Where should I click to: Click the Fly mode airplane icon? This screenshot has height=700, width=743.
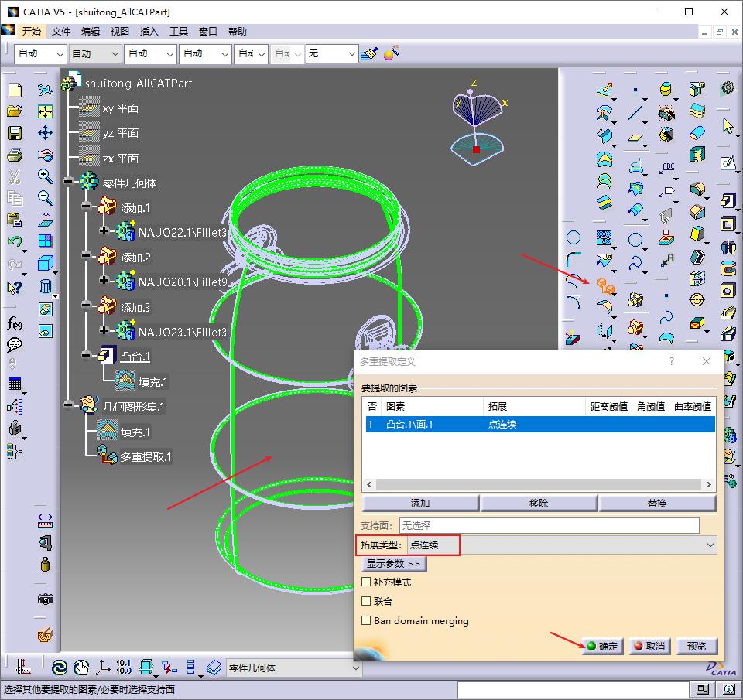pyautogui.click(x=45, y=90)
